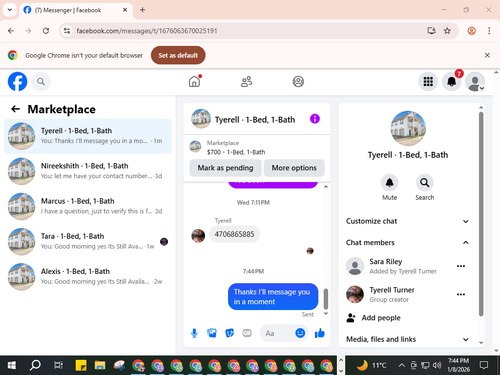
Task: Collapse the Chat members section
Action: coord(407,243)
